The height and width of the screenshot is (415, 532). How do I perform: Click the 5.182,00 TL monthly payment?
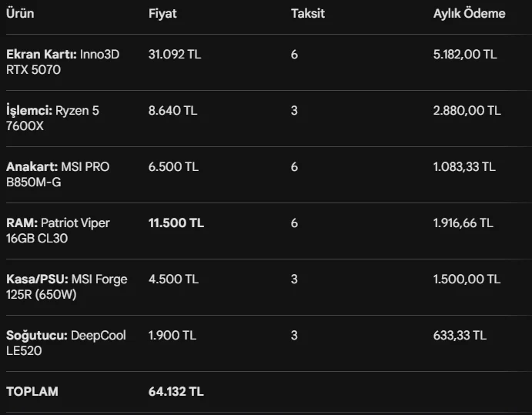(464, 55)
